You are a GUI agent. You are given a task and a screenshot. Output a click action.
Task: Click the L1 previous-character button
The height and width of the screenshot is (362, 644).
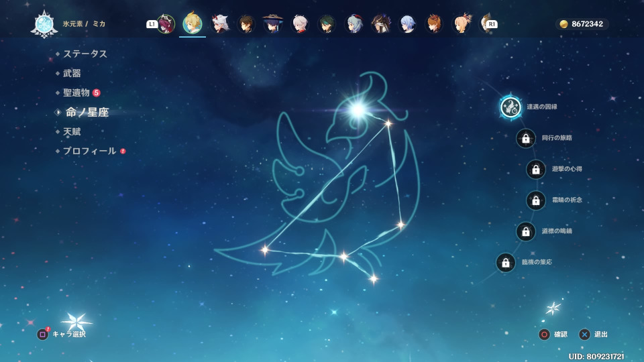click(x=152, y=24)
